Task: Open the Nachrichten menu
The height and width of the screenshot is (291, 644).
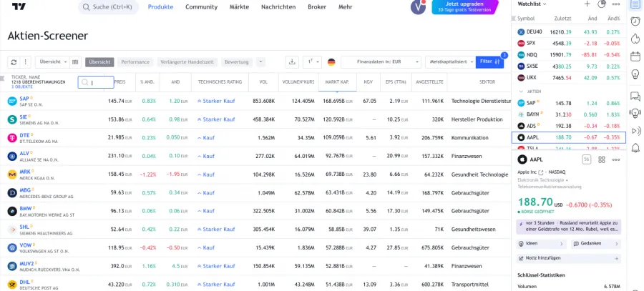Action: tap(278, 7)
